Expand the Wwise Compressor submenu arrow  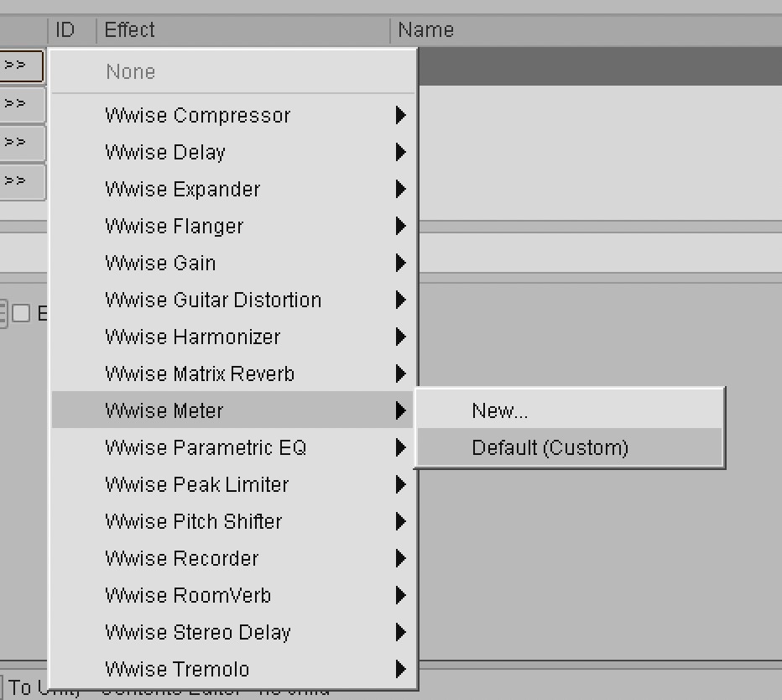tap(400, 115)
